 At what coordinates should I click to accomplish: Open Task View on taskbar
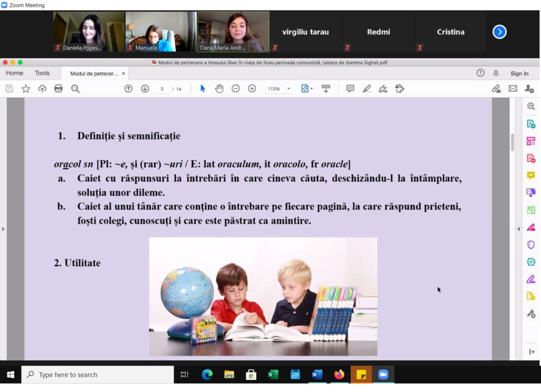tap(184, 375)
